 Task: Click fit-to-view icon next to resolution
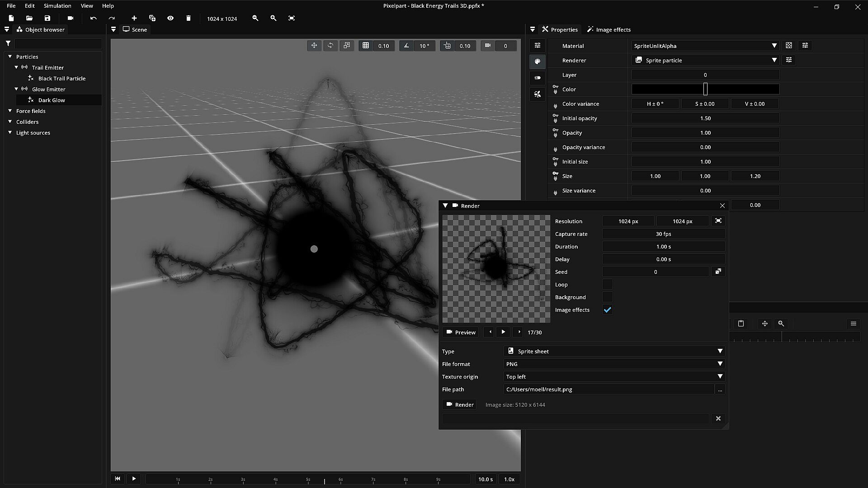coord(718,221)
